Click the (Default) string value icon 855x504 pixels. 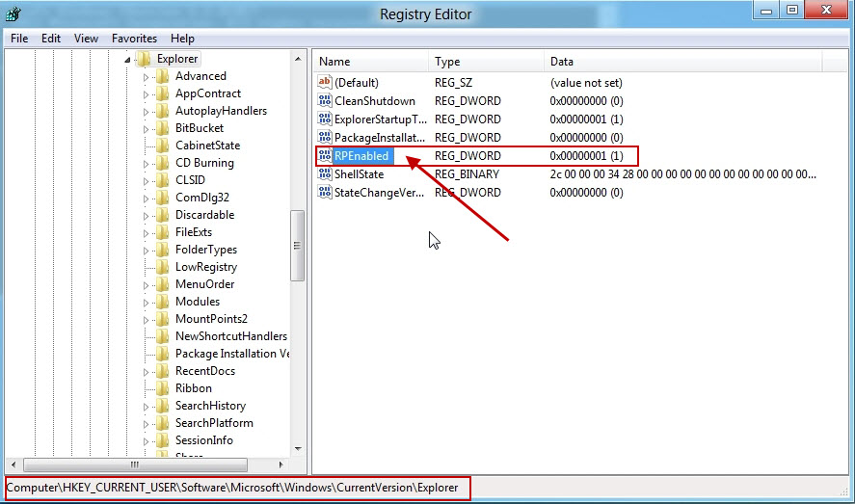[x=325, y=82]
